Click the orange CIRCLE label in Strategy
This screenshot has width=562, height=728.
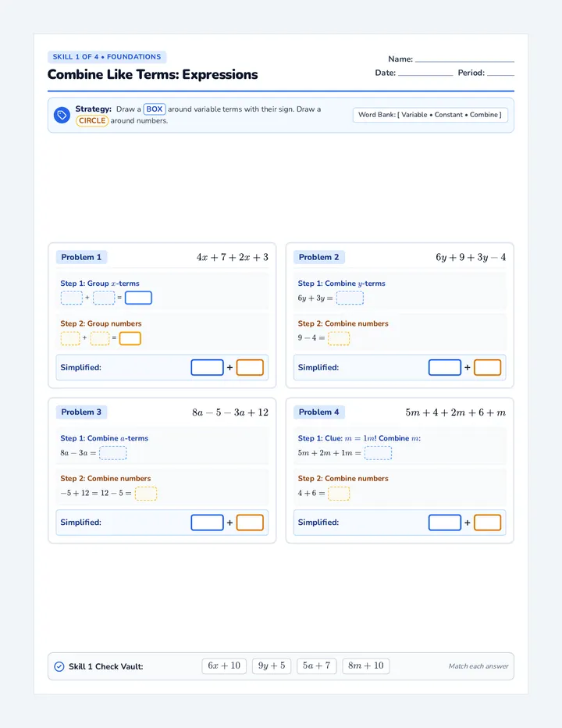click(92, 121)
